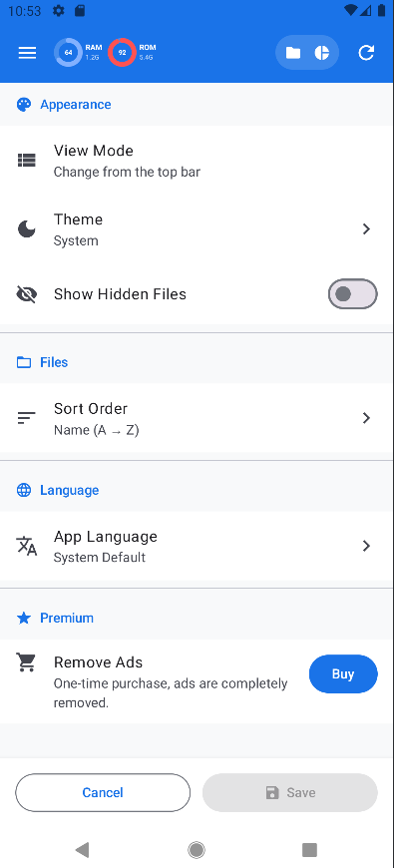
Task: Open the hamburger navigation menu
Action: click(27, 53)
